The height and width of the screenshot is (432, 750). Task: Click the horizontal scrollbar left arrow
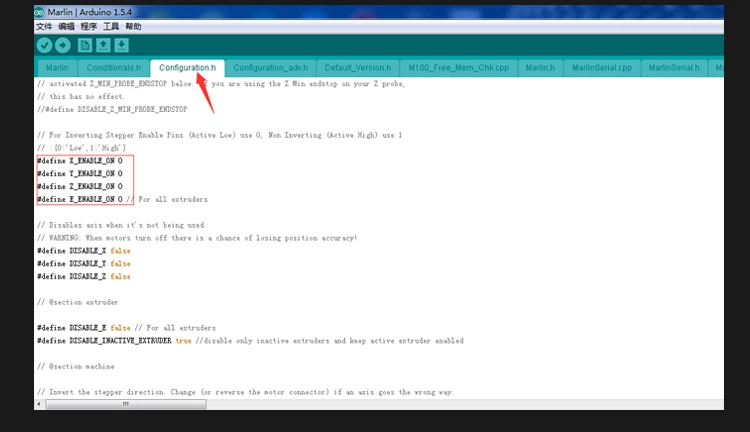39,404
